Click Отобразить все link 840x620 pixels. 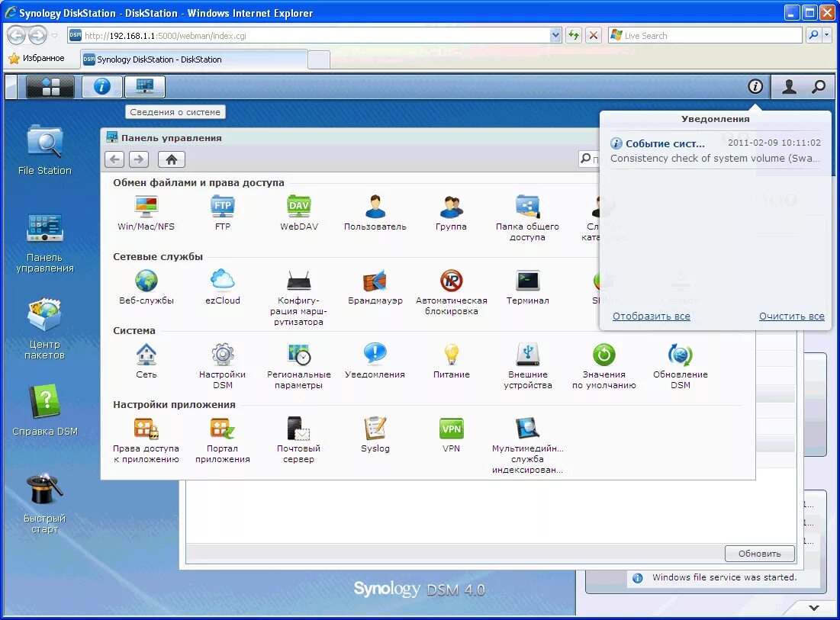pos(652,316)
